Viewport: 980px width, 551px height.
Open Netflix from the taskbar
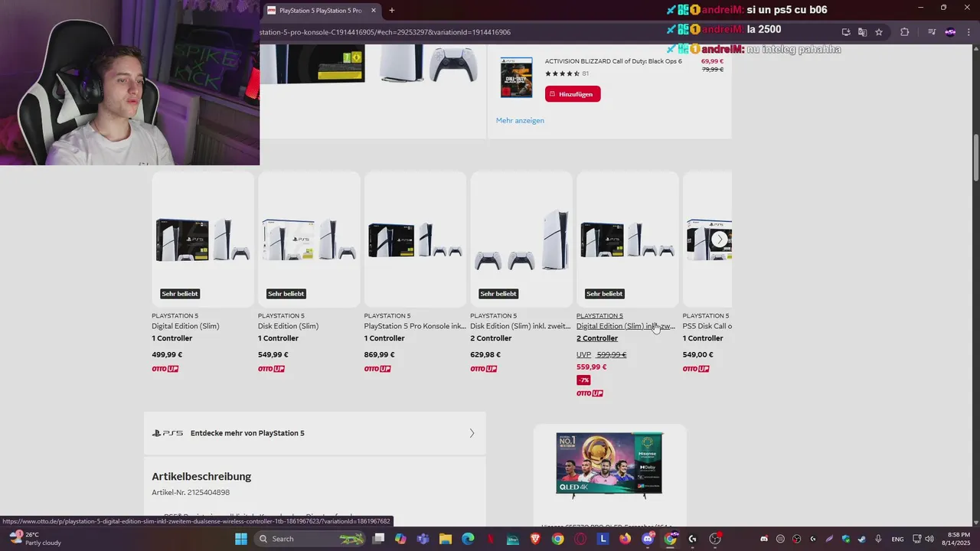click(491, 539)
